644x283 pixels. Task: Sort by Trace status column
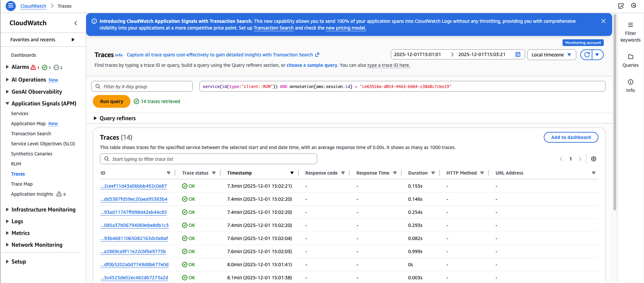tap(214, 173)
